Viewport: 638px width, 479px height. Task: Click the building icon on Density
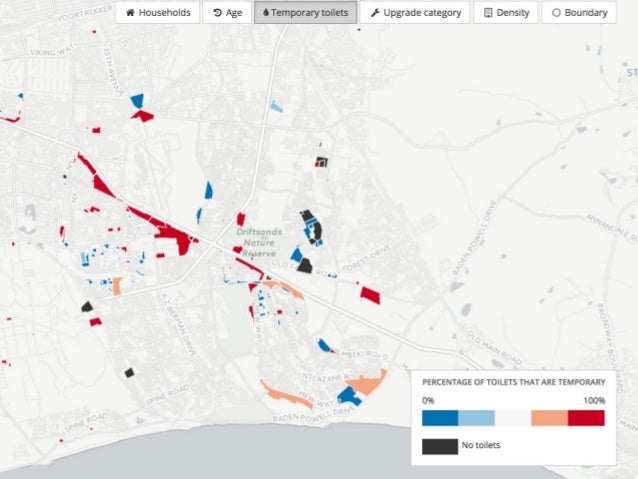point(488,13)
